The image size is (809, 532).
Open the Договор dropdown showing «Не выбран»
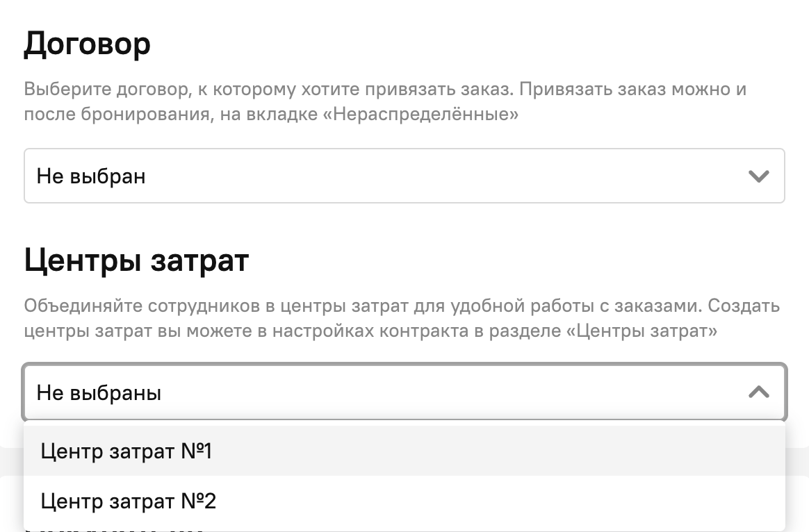click(x=403, y=176)
